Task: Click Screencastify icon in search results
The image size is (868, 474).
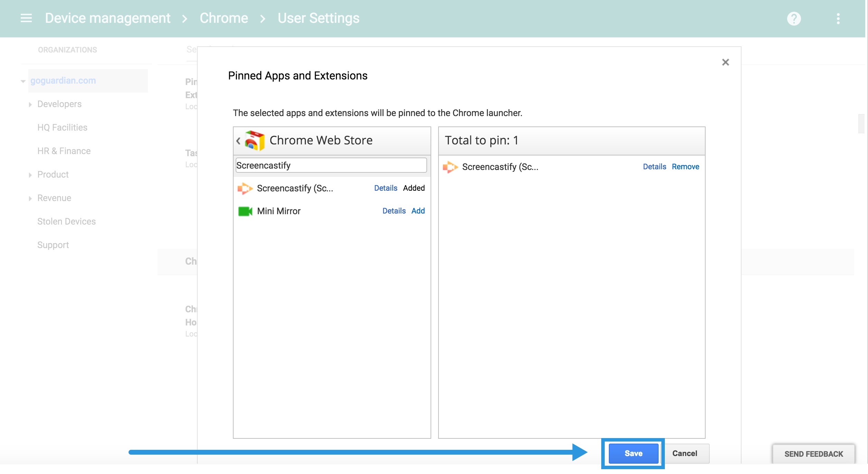Action: (245, 188)
